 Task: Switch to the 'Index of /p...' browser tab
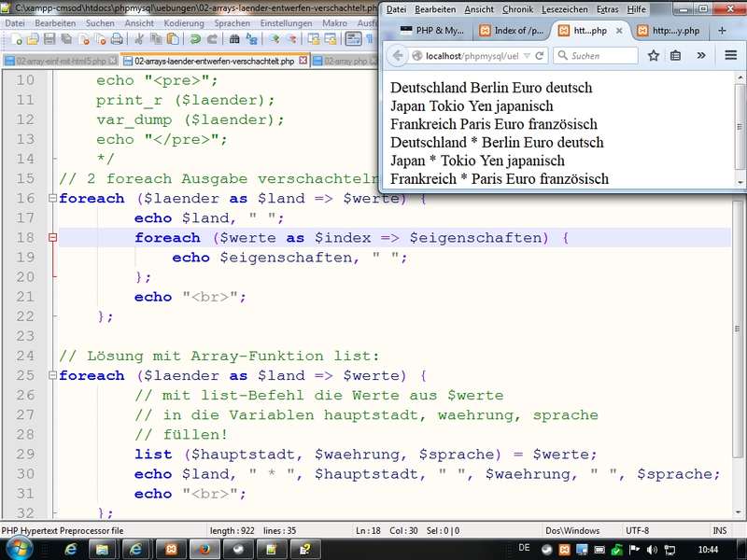(x=512, y=30)
